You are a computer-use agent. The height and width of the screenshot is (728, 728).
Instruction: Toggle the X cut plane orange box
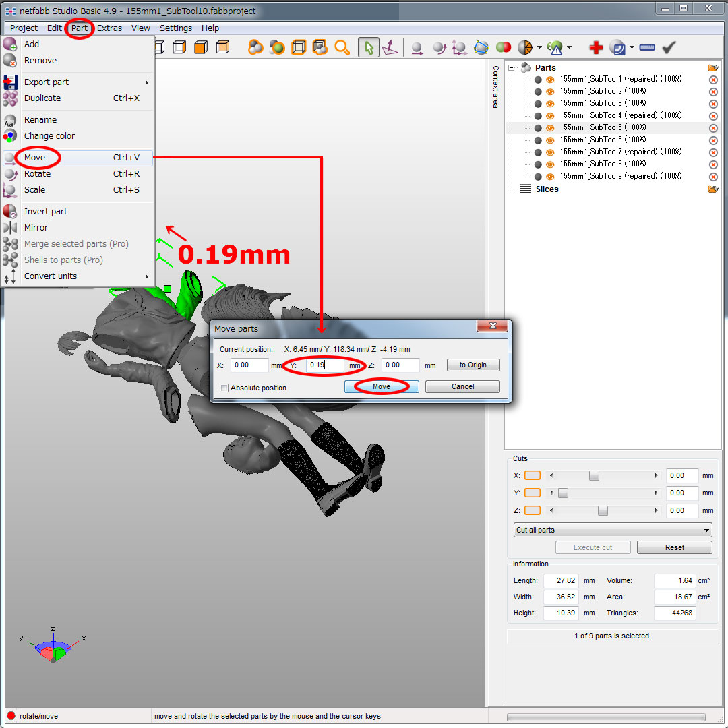tap(532, 475)
